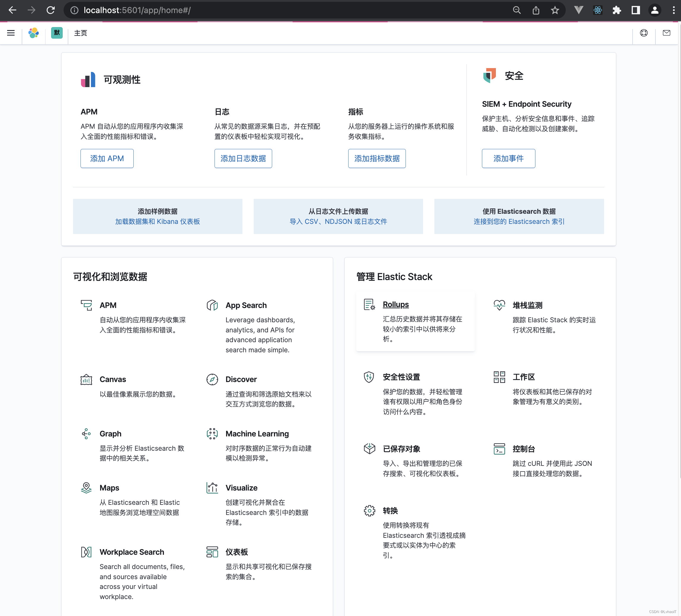The image size is (681, 616).
Task: Click the 添加指标数据 button
Action: click(377, 158)
